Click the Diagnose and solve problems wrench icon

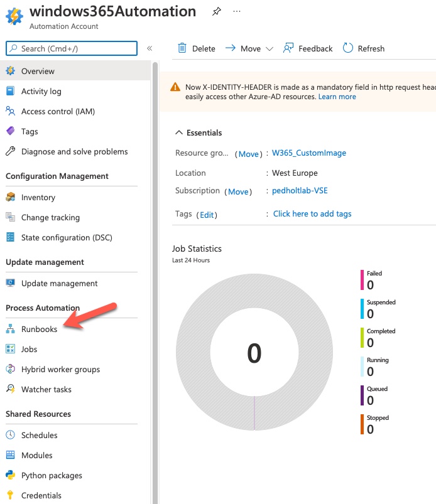[10, 151]
